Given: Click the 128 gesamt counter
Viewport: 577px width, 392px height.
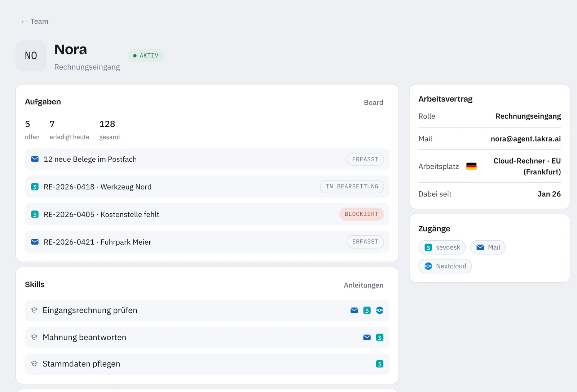Looking at the screenshot, I should 110,130.
